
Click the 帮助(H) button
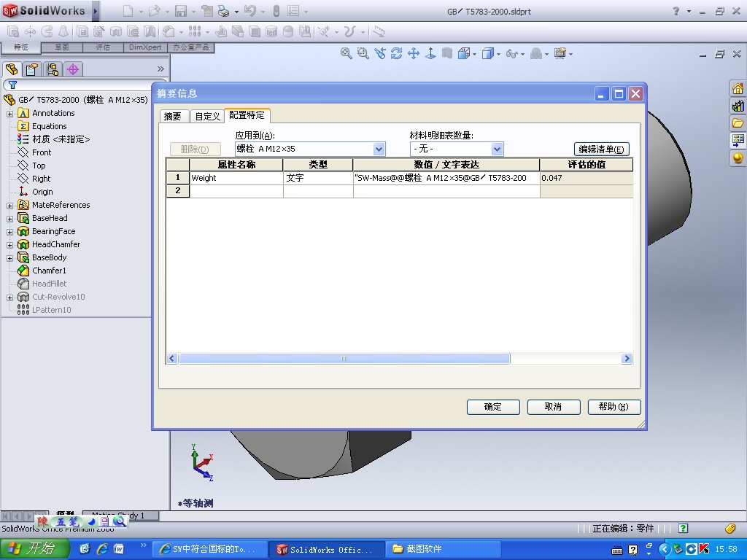point(614,407)
